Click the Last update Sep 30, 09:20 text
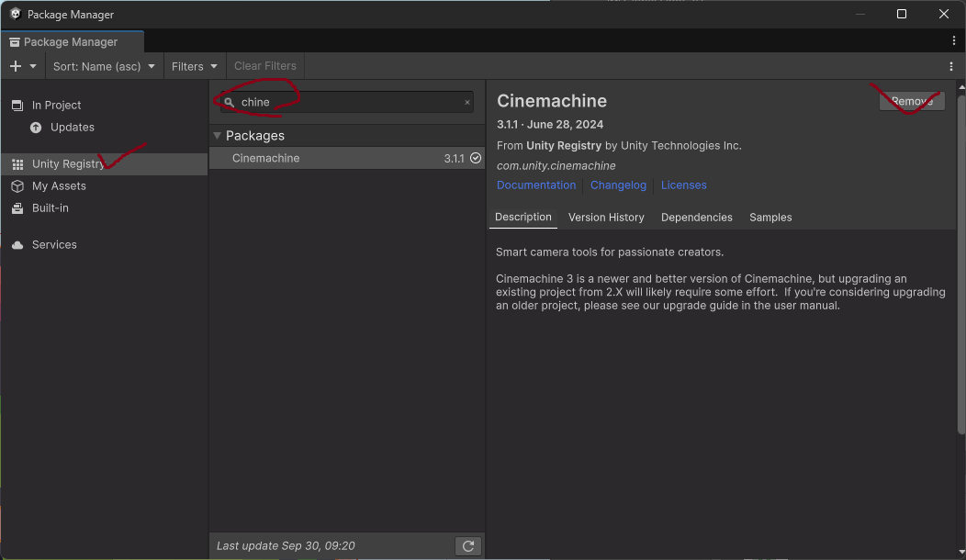966x560 pixels. point(286,546)
